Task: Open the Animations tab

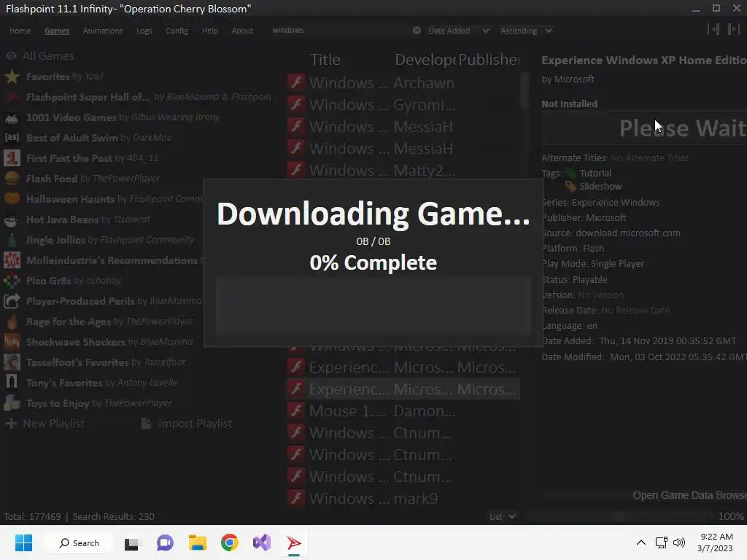Action: [x=102, y=31]
